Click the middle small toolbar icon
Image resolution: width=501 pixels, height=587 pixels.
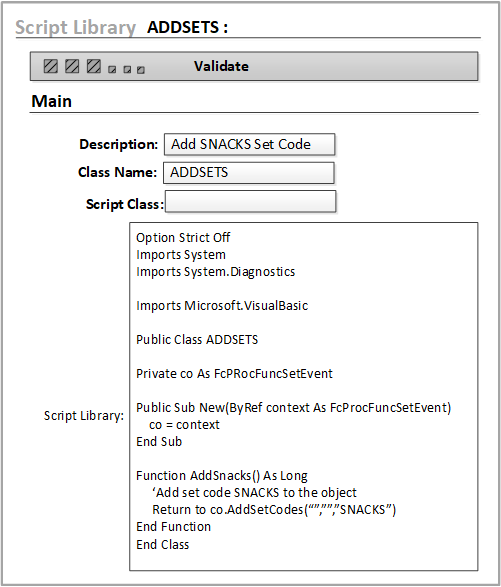(127, 69)
